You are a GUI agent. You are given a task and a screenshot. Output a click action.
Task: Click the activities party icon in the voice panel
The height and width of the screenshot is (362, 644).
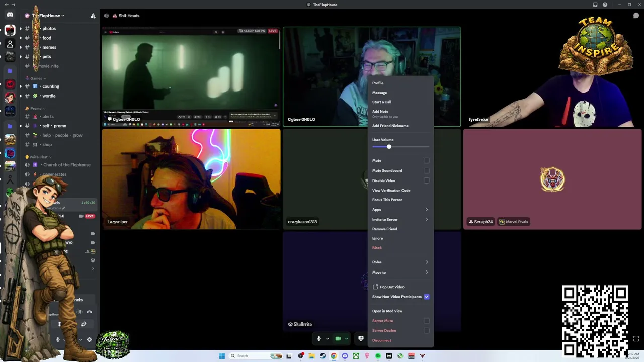84,324
